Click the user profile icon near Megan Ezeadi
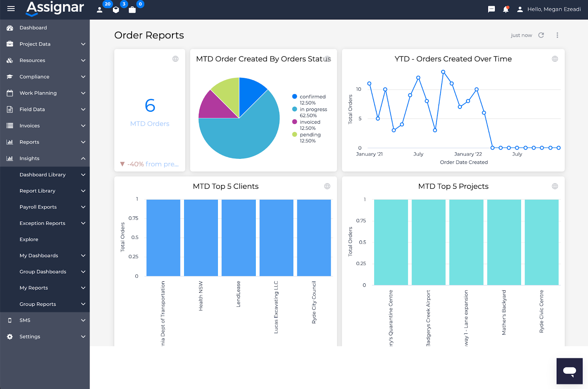Image resolution: width=588 pixels, height=389 pixels. point(520,9)
